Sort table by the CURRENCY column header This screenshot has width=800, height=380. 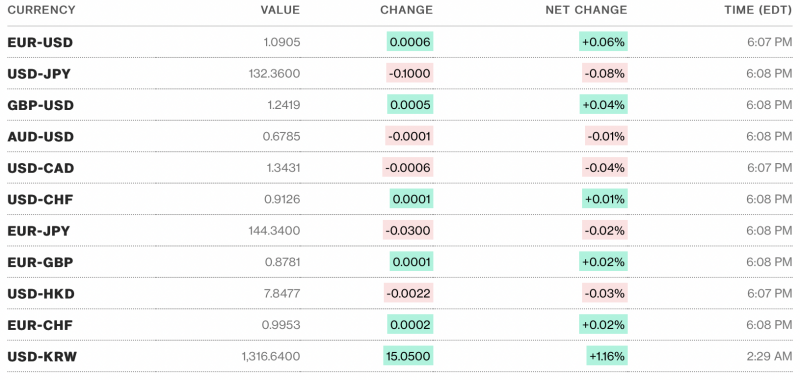(41, 10)
